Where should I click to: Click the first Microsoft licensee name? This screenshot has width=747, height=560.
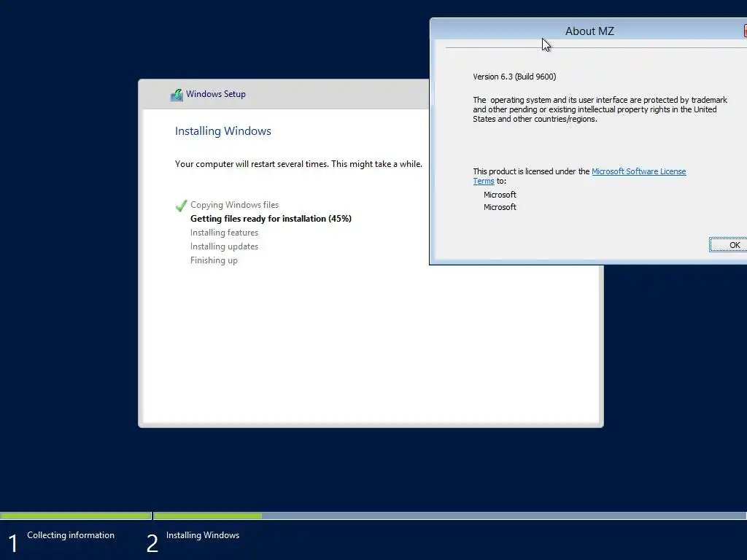tap(500, 195)
